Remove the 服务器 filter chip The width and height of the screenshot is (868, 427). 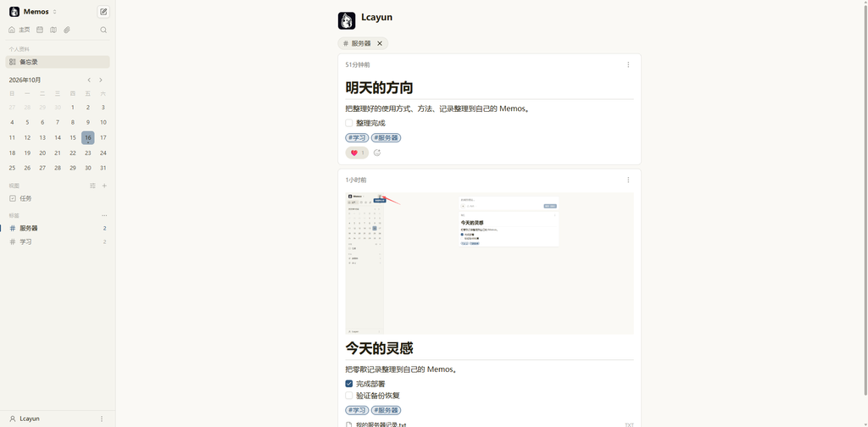pos(380,43)
